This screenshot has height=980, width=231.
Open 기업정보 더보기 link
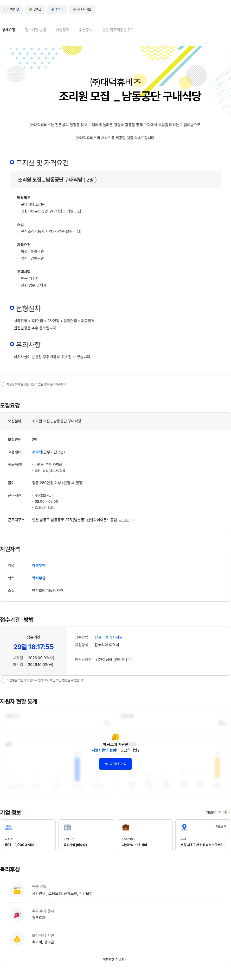(x=218, y=812)
